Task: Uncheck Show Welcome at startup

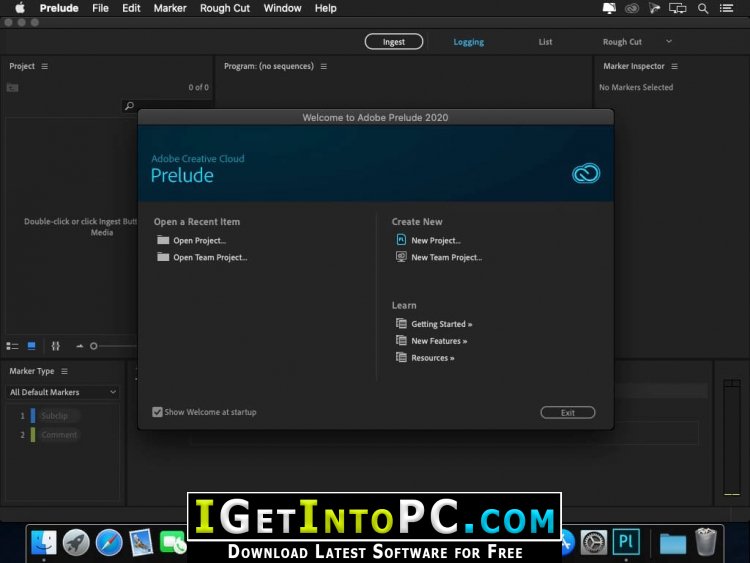Action: coord(157,412)
